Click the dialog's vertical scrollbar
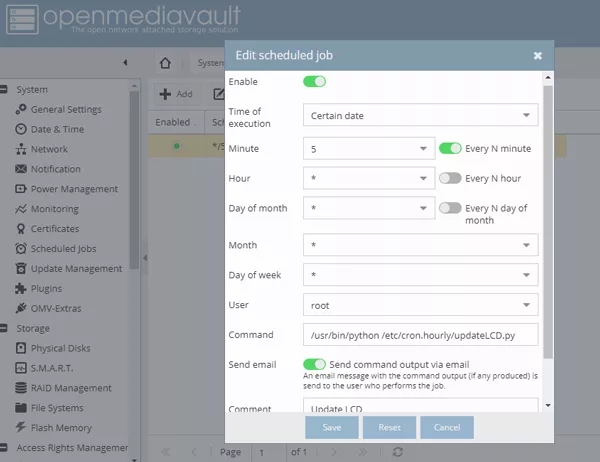Image resolution: width=600 pixels, height=462 pixels. (x=547, y=220)
